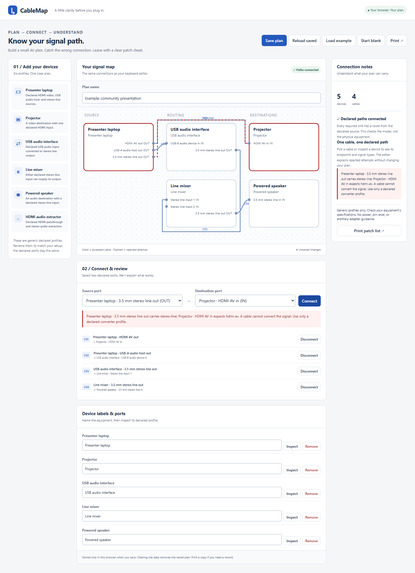The image size is (415, 573).
Task: Inspect the Line mixer device
Action: tap(292, 517)
